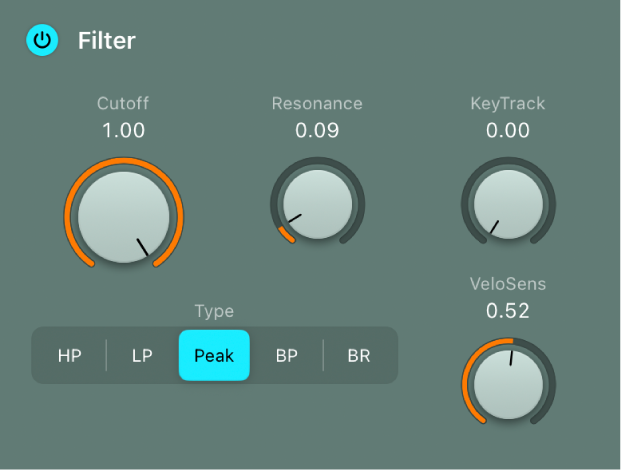The height and width of the screenshot is (472, 622).
Task: Click the KeyTrack label
Action: click(508, 103)
